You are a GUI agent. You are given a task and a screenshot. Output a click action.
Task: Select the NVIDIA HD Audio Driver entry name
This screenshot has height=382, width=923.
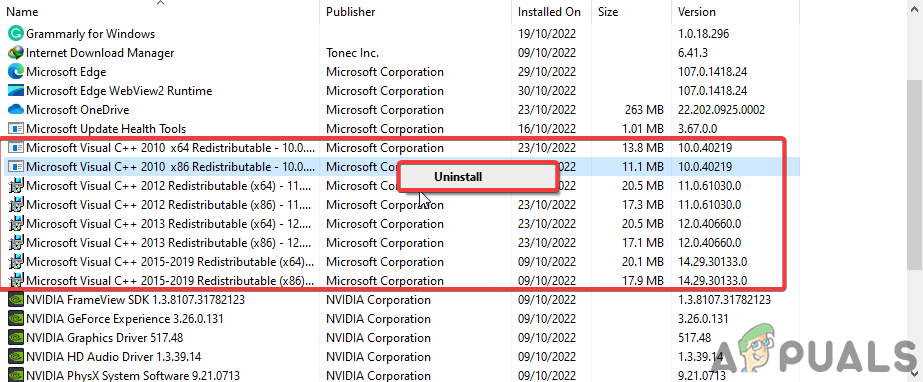[x=114, y=356]
